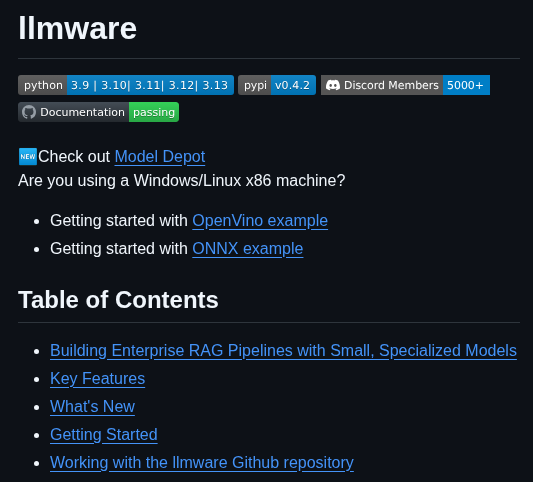Screen dimensions: 533x482
Task: Open the Model Depot link
Action: click(160, 157)
